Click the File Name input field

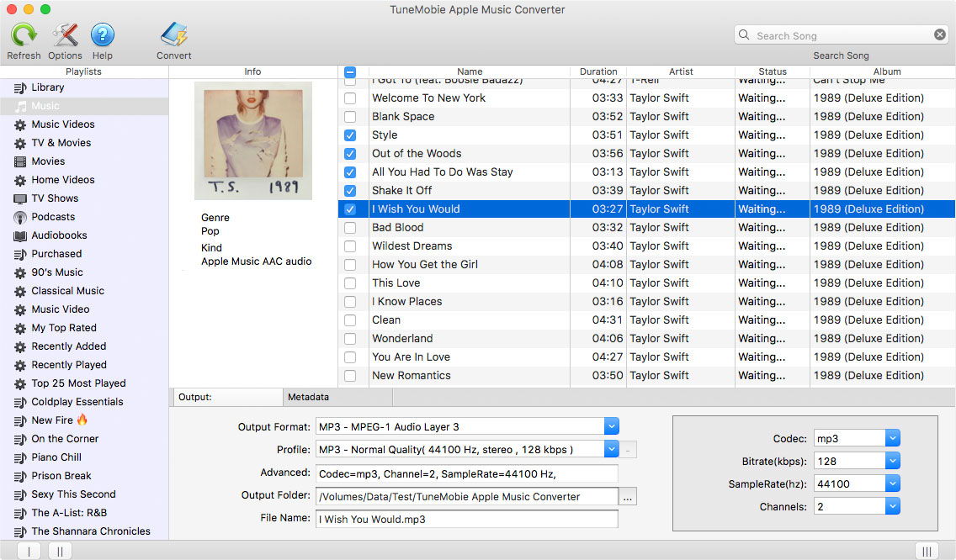[x=467, y=519]
